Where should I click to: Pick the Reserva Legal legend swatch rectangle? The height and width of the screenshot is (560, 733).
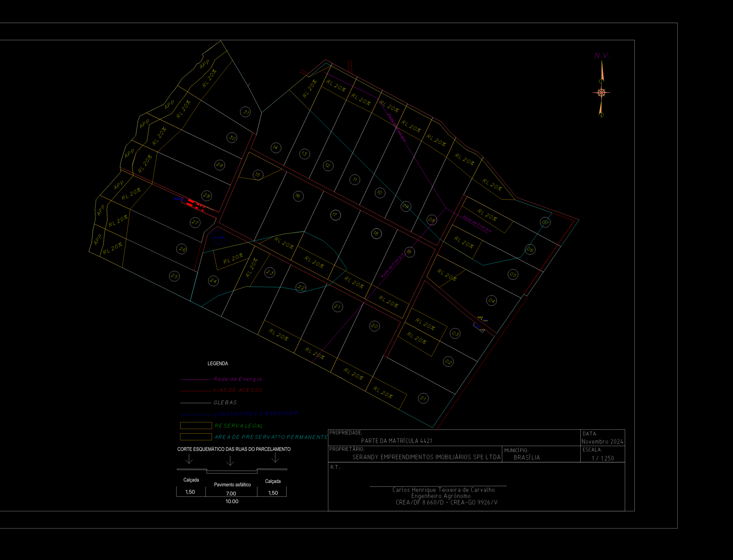[x=196, y=425]
